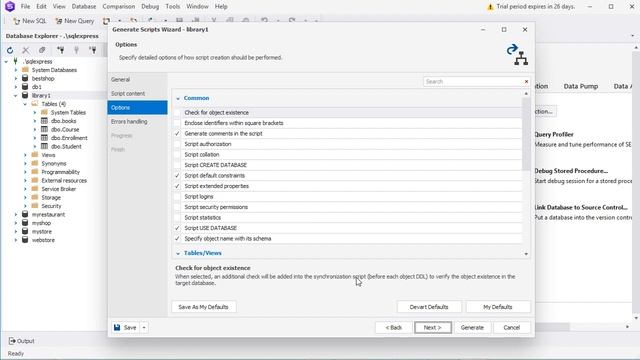Image resolution: width=640 pixels, height=360 pixels.
Task: Uncheck Generate comments in the script
Action: [177, 133]
